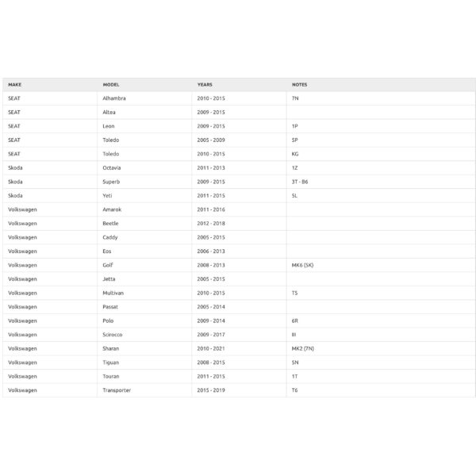The height and width of the screenshot is (476, 476).
Task: Click the 2015 - 2019 years cell
Action: click(211, 390)
